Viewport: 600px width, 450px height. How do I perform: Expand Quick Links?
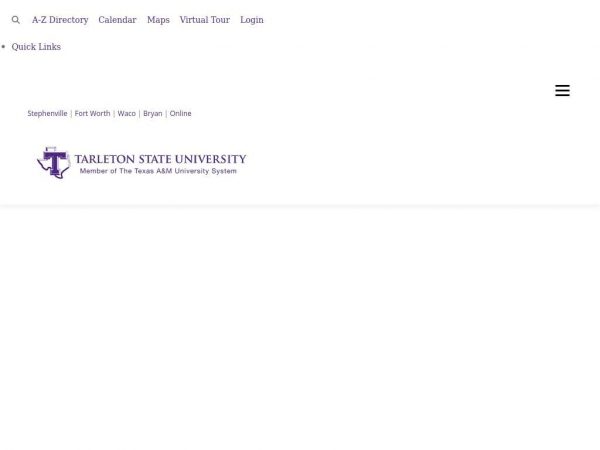coord(36,47)
